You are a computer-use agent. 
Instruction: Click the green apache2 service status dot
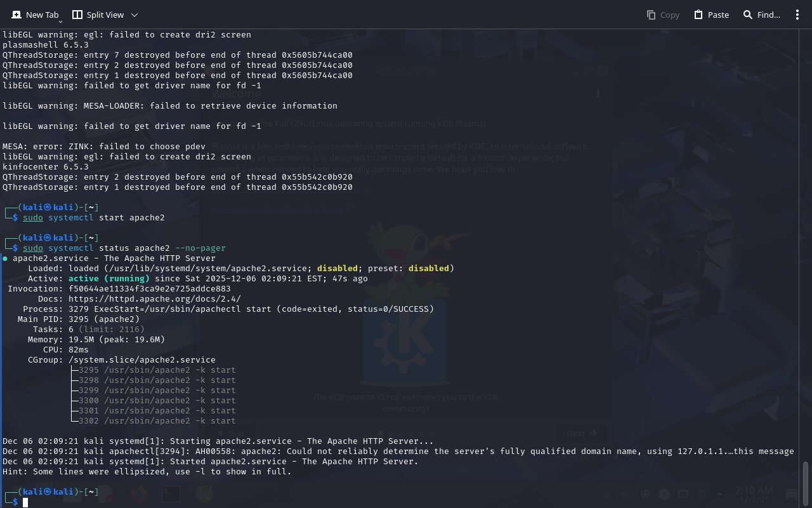(x=5, y=258)
